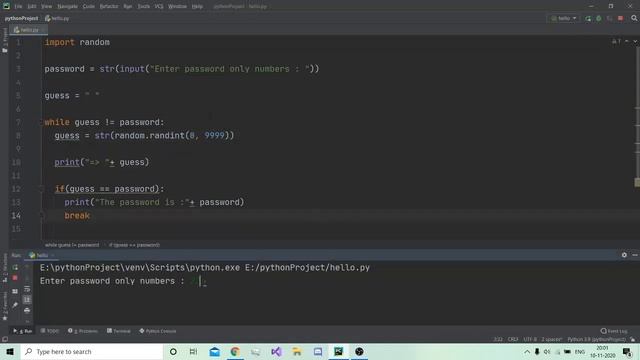Stop the program using top red square
Image resolution: width=640 pixels, height=360 pixels.
[620, 18]
